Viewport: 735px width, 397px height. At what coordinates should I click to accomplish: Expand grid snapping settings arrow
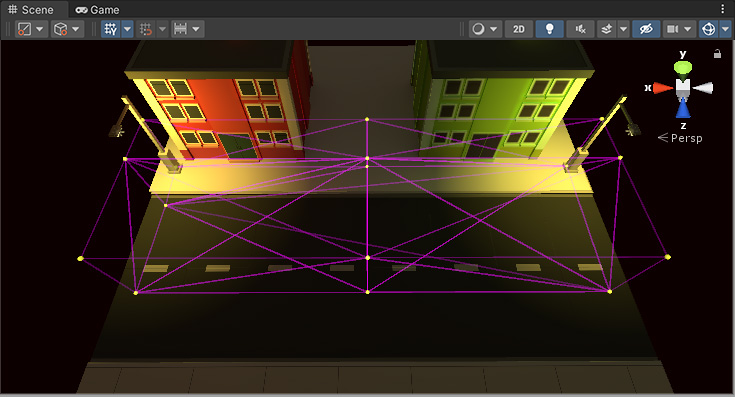162,29
